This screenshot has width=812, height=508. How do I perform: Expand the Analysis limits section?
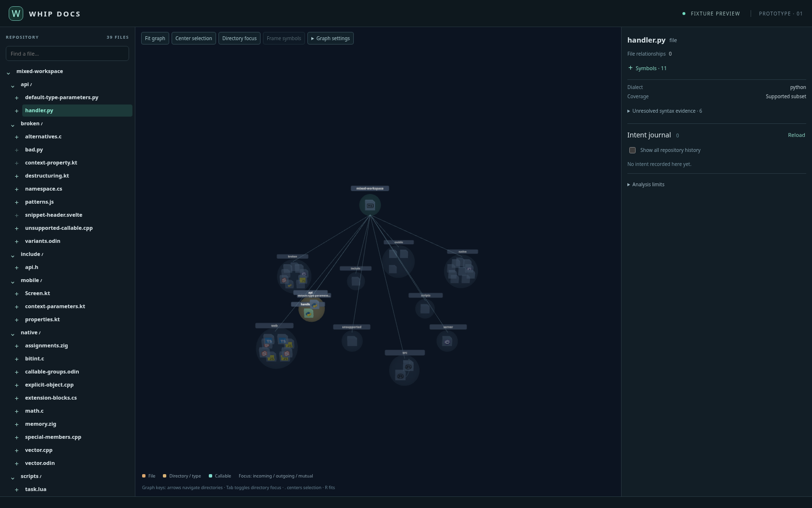pyautogui.click(x=646, y=184)
